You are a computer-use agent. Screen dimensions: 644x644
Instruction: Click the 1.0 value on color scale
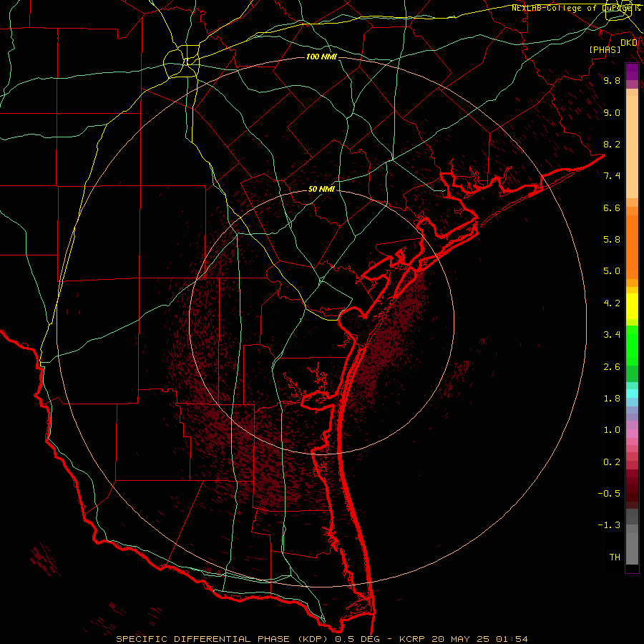pos(612,430)
